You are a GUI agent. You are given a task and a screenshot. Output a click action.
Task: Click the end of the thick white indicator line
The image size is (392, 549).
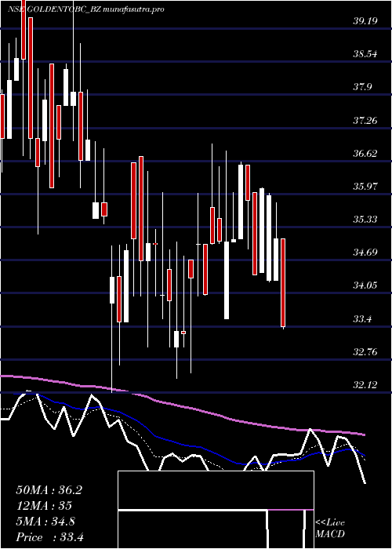365,483
